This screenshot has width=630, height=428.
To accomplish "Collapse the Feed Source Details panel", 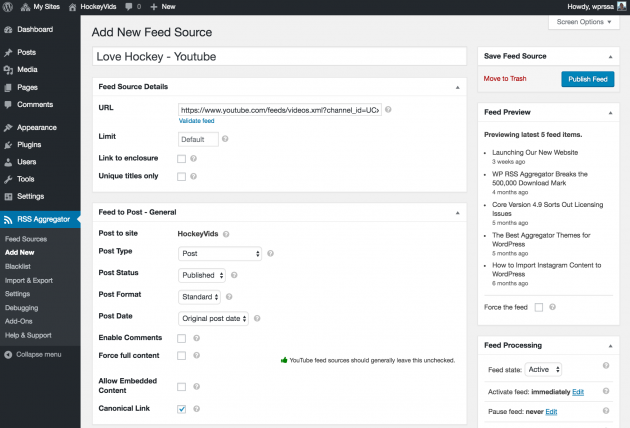I will [457, 87].
